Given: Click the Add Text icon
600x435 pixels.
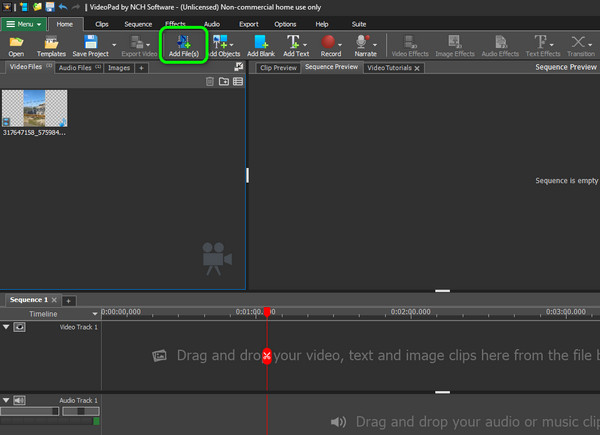Looking at the screenshot, I should [x=293, y=42].
